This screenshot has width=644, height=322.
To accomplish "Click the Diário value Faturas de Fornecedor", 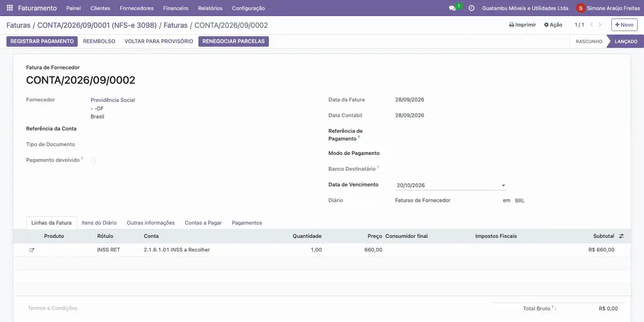I will pos(423,200).
